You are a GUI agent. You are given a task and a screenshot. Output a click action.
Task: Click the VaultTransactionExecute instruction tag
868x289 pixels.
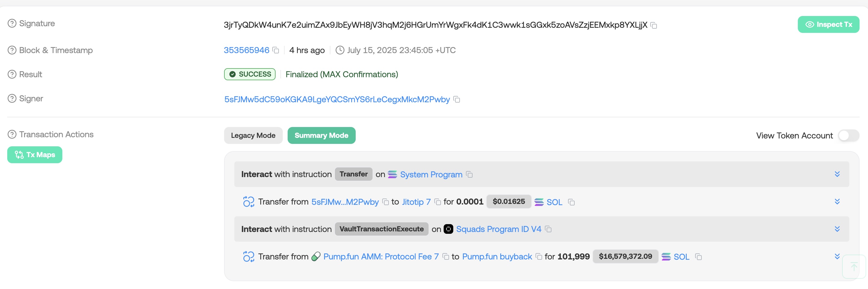pyautogui.click(x=381, y=229)
